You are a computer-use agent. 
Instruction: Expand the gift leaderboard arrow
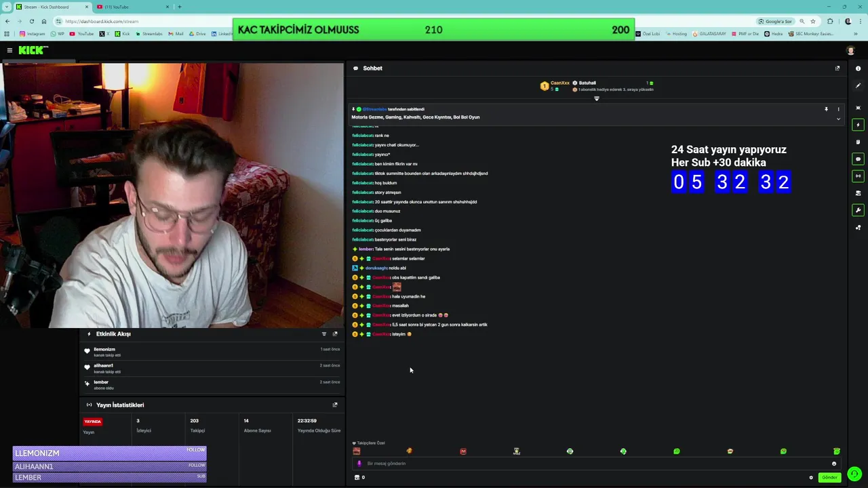pyautogui.click(x=597, y=99)
